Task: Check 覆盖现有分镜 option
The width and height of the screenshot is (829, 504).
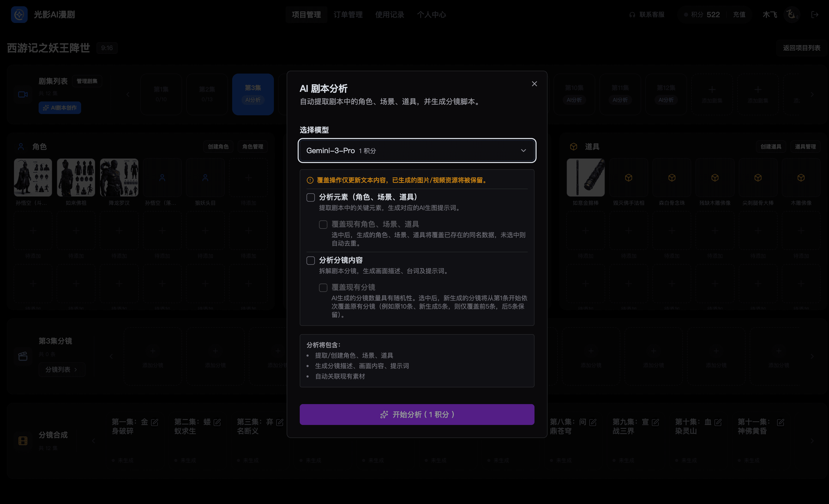Action: click(x=323, y=288)
